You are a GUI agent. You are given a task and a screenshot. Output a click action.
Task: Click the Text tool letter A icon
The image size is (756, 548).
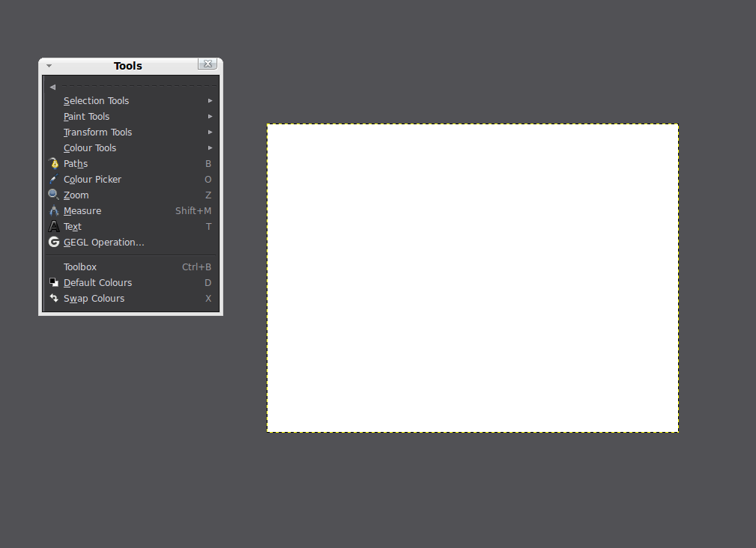click(53, 227)
